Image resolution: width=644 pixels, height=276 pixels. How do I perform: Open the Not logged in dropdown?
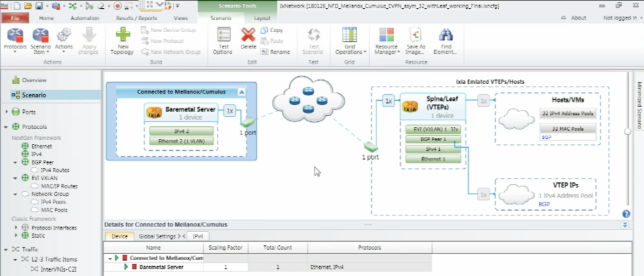coord(623,18)
